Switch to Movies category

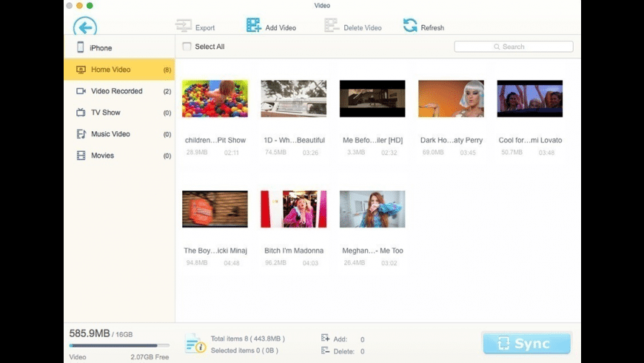point(119,156)
